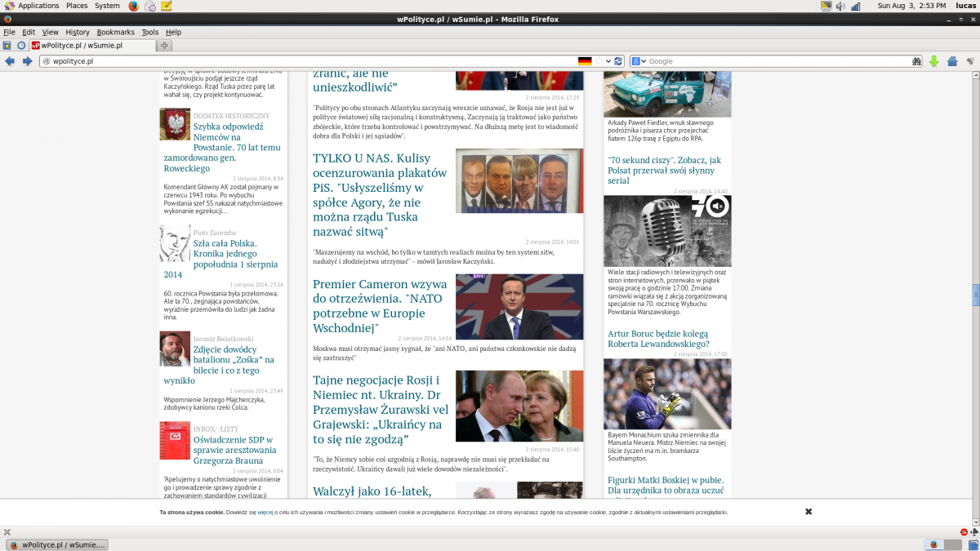Click the vertical scrollbar handle
This screenshot has height=551, width=980.
click(976, 294)
